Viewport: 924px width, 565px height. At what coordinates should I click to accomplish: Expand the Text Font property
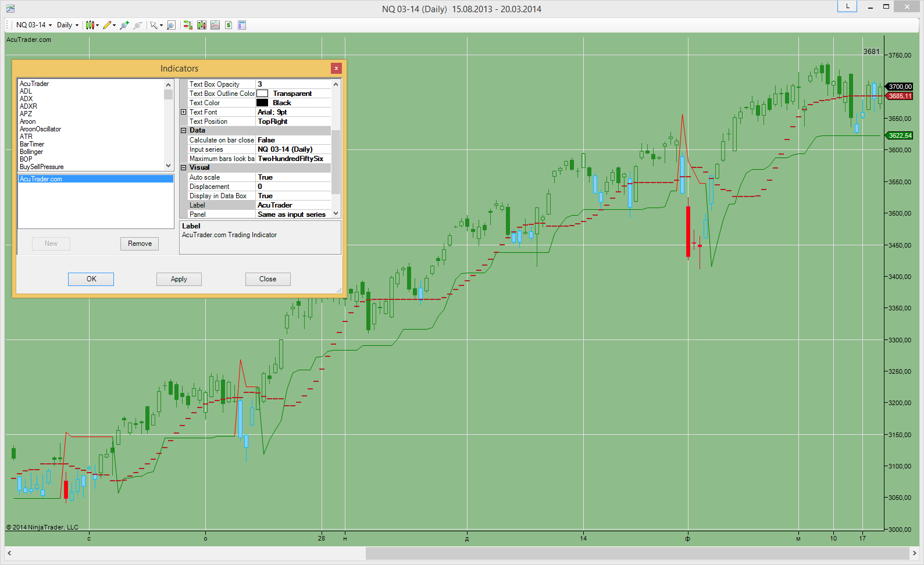[x=184, y=112]
